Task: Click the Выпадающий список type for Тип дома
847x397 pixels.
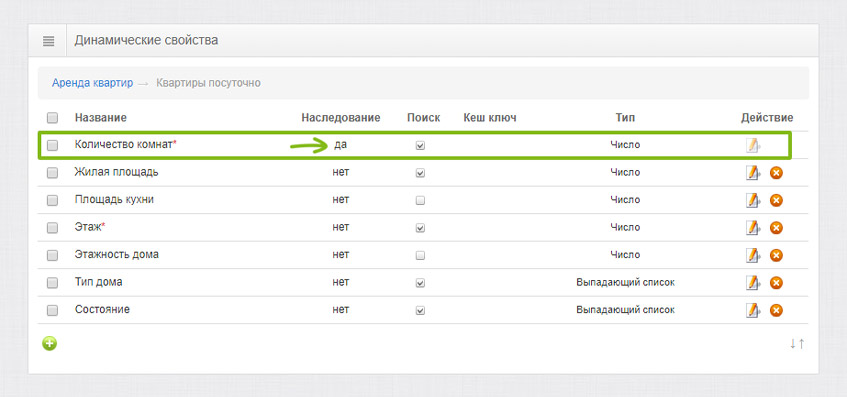Action: pyautogui.click(x=626, y=282)
